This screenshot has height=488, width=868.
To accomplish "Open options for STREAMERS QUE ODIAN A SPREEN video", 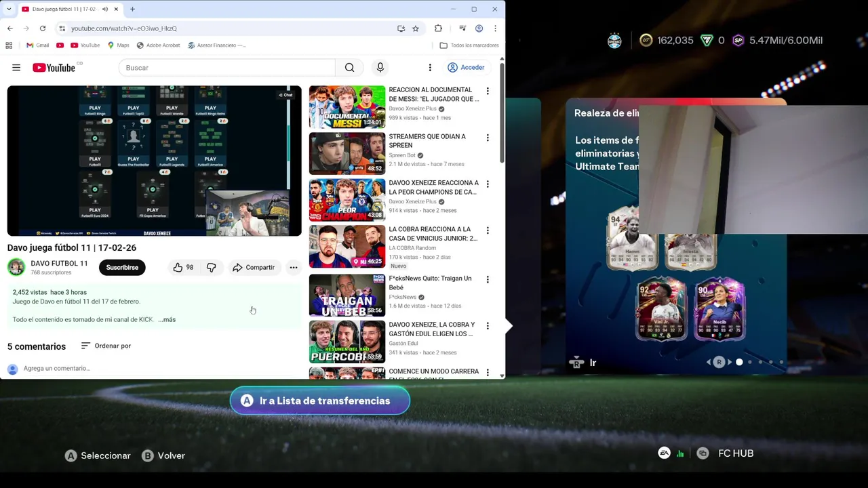I will (488, 138).
